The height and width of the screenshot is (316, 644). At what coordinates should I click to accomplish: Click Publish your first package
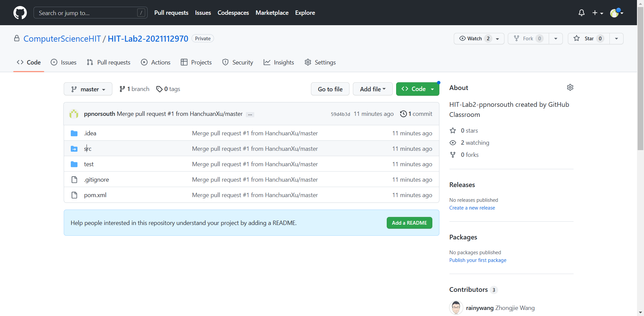[478, 260]
